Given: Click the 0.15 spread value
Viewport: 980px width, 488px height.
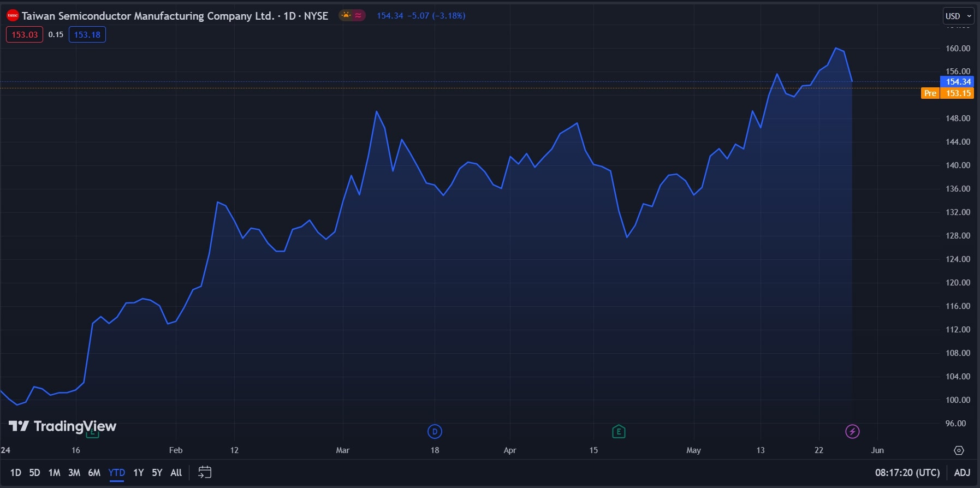Looking at the screenshot, I should pyautogui.click(x=56, y=34).
